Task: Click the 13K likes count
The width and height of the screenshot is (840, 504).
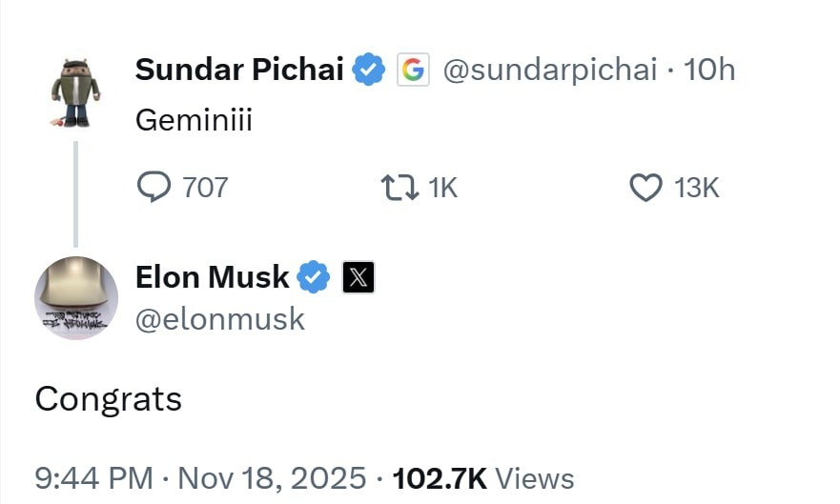Action: tap(696, 188)
